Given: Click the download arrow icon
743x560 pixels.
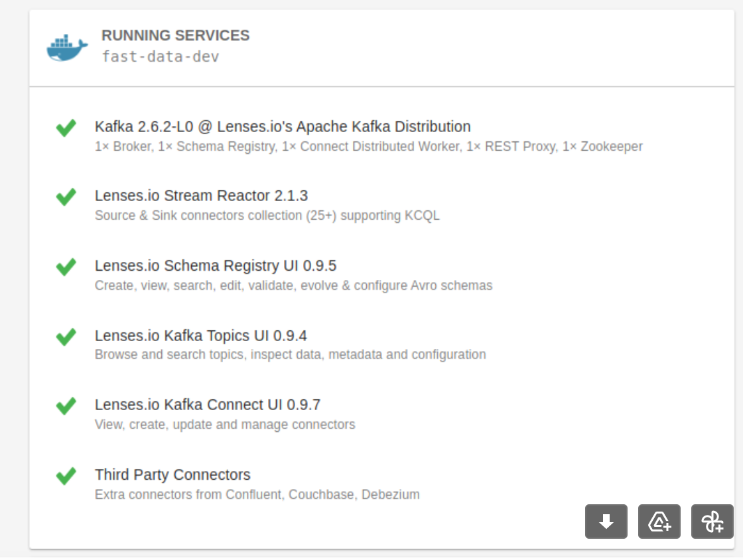Looking at the screenshot, I should coord(606,522).
